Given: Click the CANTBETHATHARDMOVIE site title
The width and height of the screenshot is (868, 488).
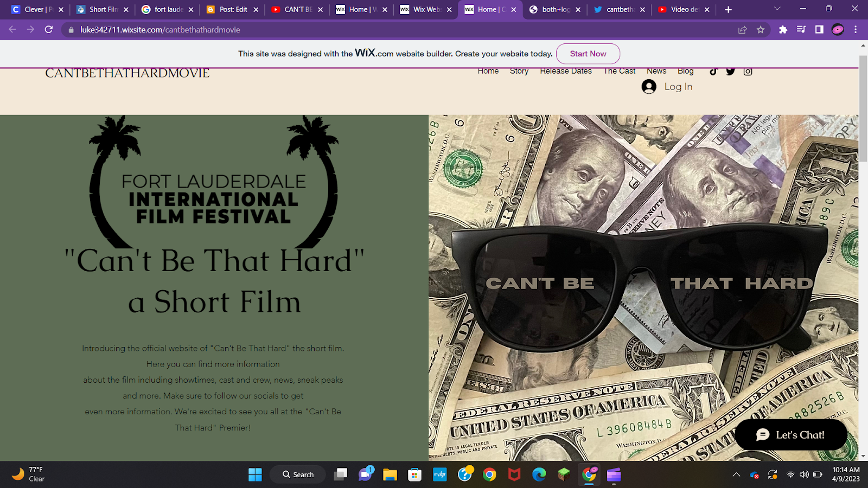Looking at the screenshot, I should tap(127, 73).
